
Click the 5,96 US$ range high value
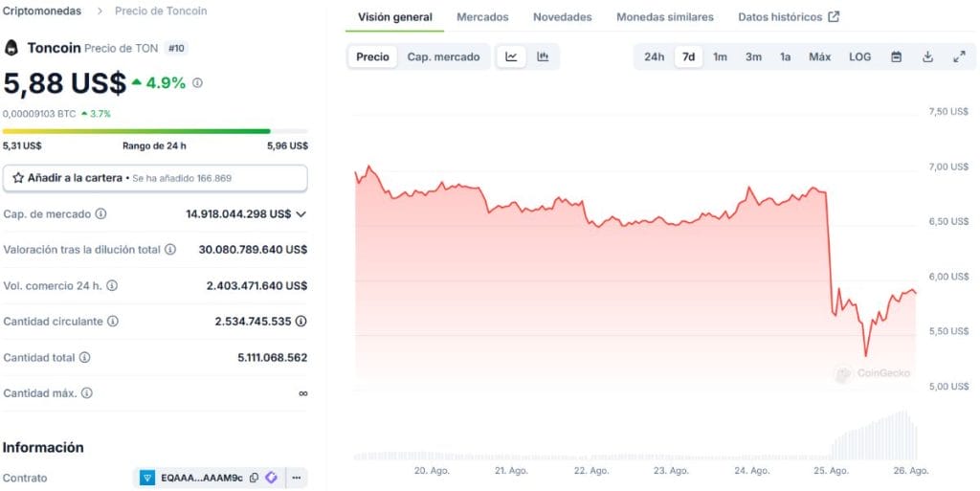tap(287, 145)
